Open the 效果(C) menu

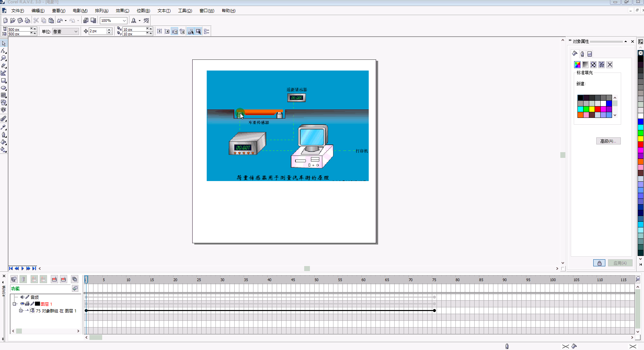click(122, 11)
